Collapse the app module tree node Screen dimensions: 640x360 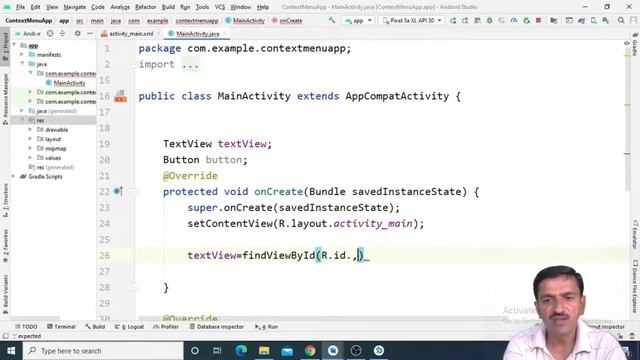pos(15,45)
